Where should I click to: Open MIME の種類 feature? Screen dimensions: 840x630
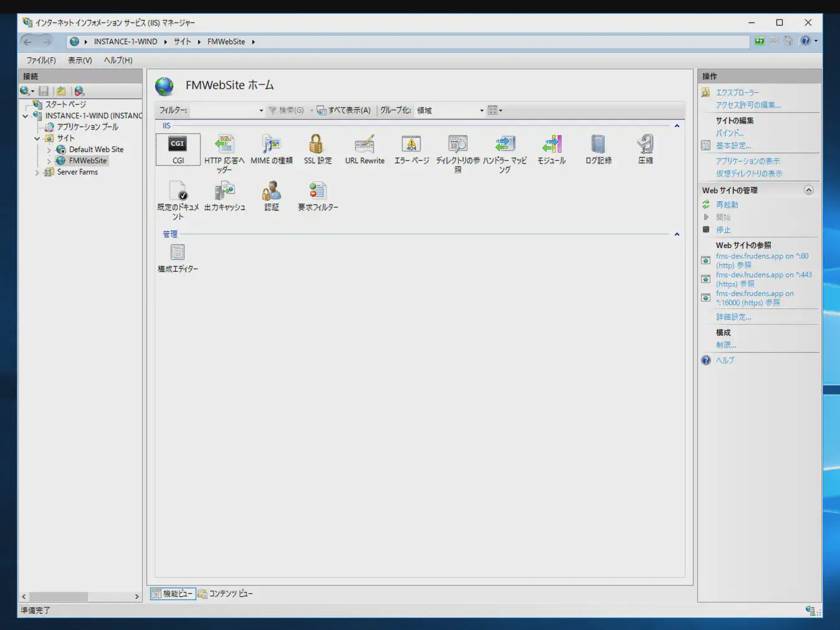[272, 150]
